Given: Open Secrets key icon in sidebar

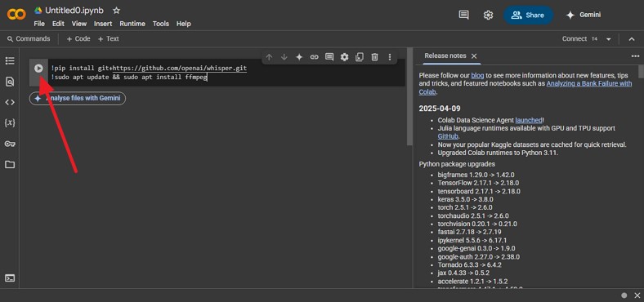Looking at the screenshot, I should click(x=10, y=144).
